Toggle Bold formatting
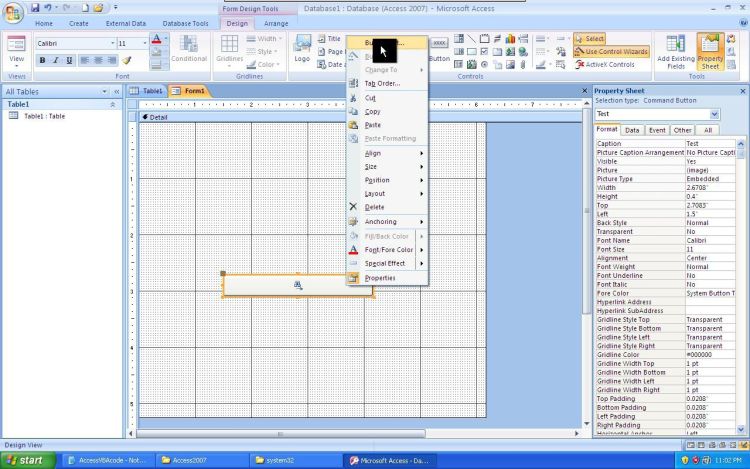The width and height of the screenshot is (750, 469). coord(42,60)
